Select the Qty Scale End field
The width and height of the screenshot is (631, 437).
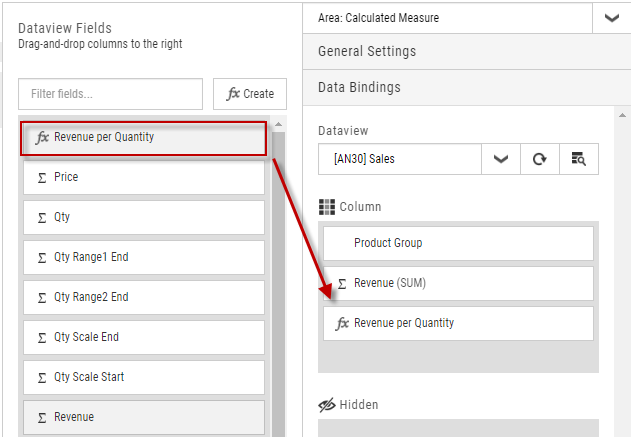coord(144,337)
